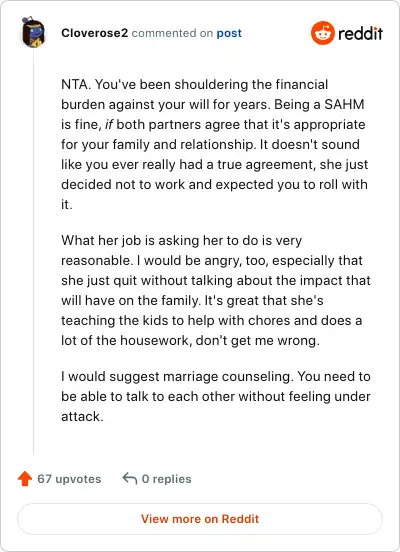Click the phrase "don't get me wrong"
The image size is (400, 552).
[x=256, y=340]
